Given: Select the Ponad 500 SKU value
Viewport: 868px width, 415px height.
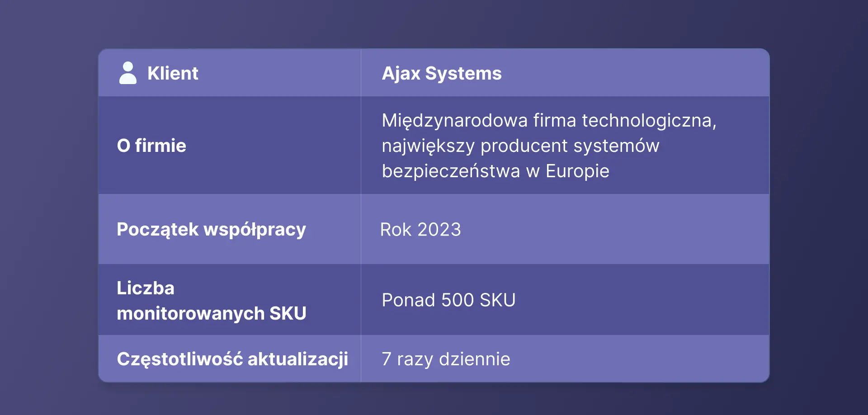Looking at the screenshot, I should tap(448, 300).
